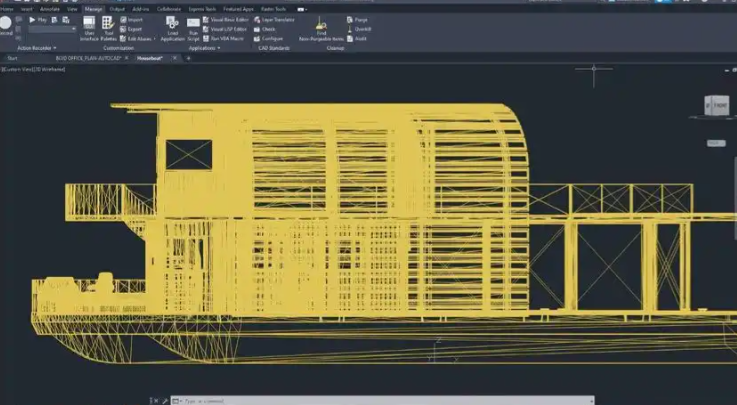Viewport: 737px width, 405px height.
Task: Click Find Non-Purgeable Items
Action: pyautogui.click(x=321, y=29)
